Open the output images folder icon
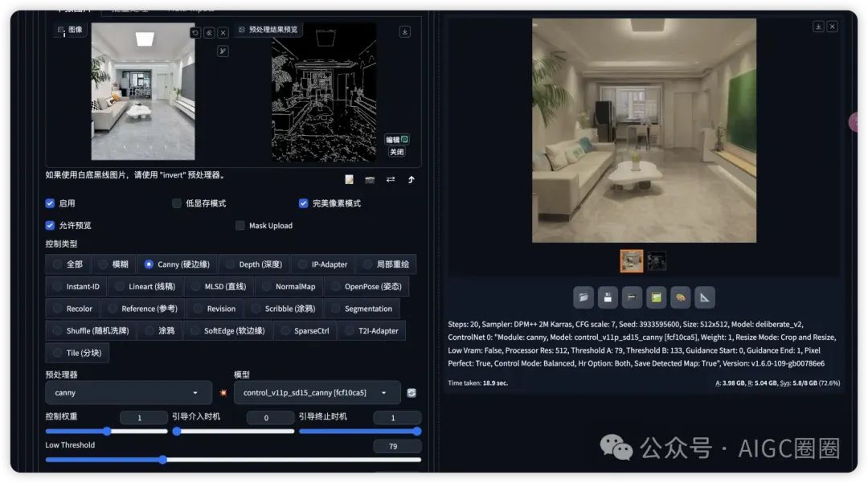Screen dimensions: 868x483 click(x=583, y=297)
